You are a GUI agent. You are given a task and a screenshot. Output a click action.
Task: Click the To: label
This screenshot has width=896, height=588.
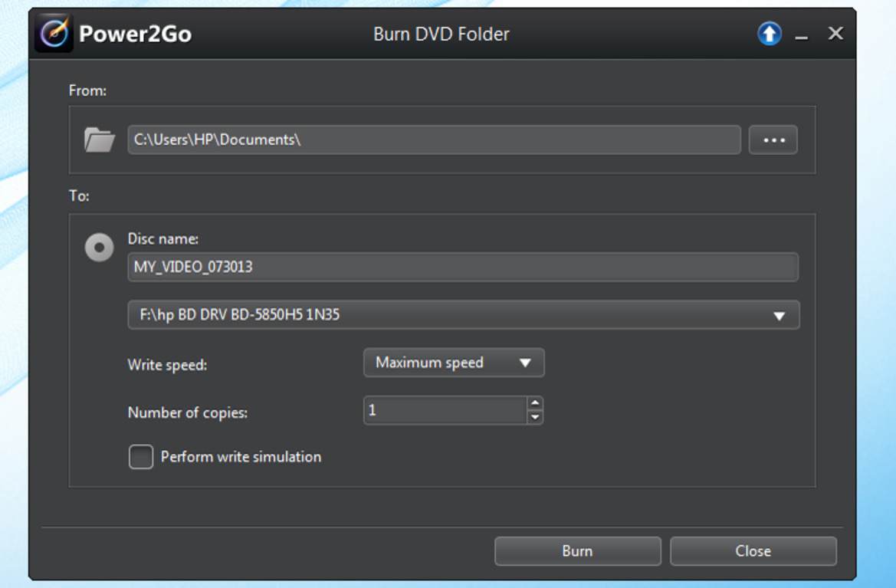pos(79,196)
